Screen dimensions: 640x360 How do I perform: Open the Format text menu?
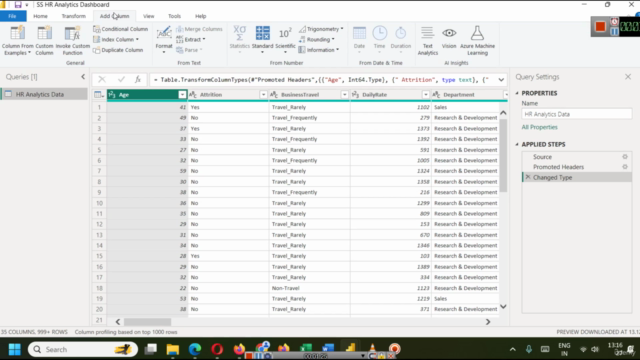click(164, 40)
